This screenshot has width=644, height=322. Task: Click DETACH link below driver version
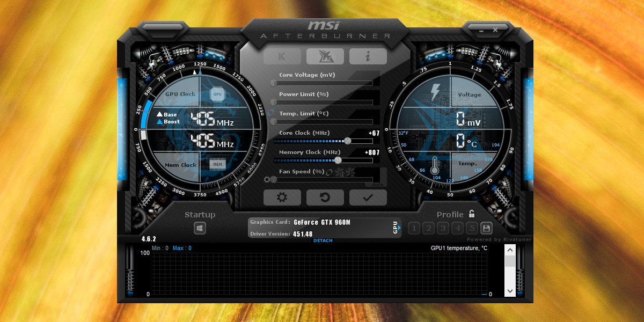point(323,240)
